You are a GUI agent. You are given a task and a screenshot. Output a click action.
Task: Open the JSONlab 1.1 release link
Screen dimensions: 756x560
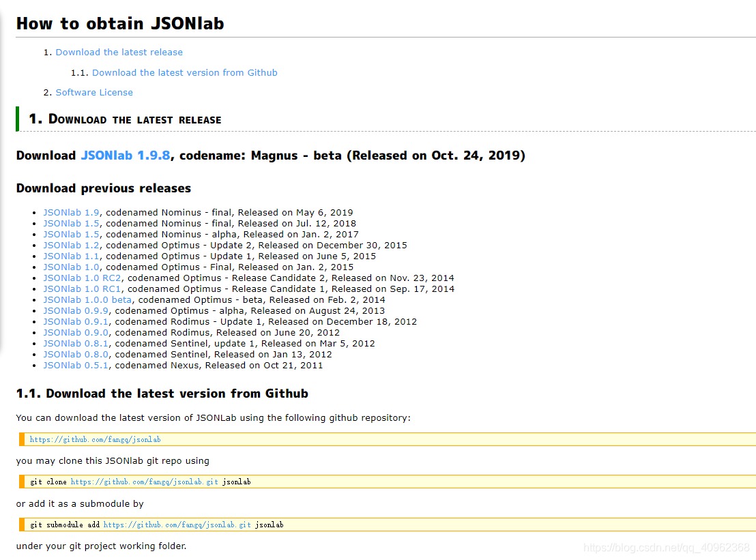click(72, 256)
